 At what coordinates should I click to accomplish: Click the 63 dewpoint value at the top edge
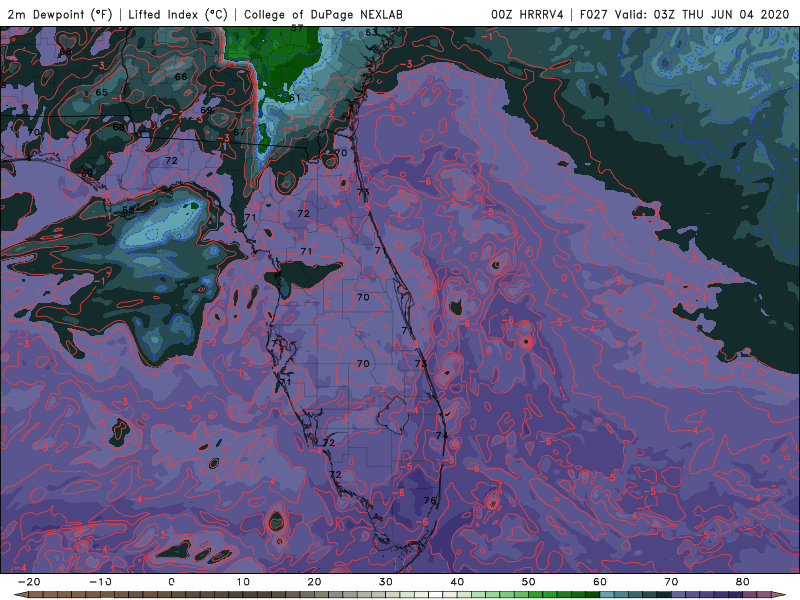(371, 32)
